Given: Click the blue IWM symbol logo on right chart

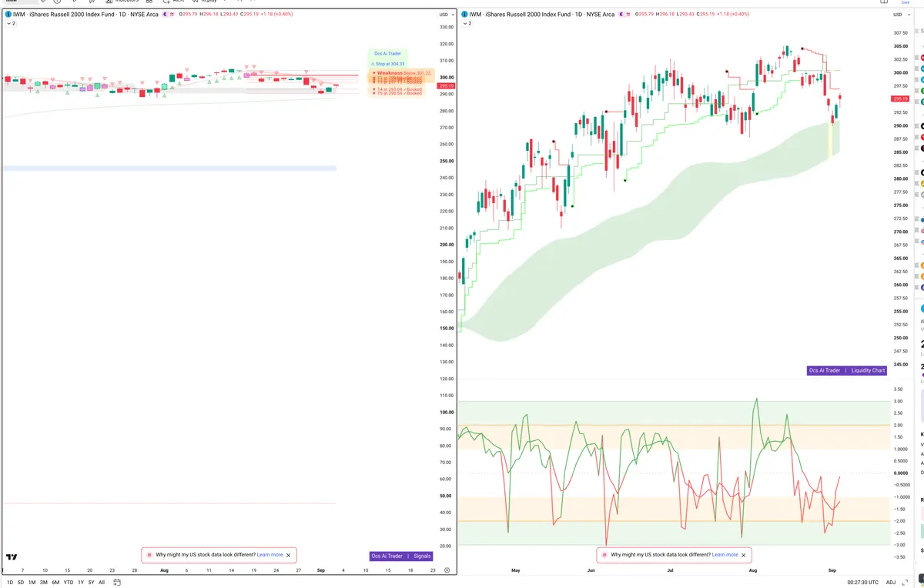Looking at the screenshot, I should (464, 15).
